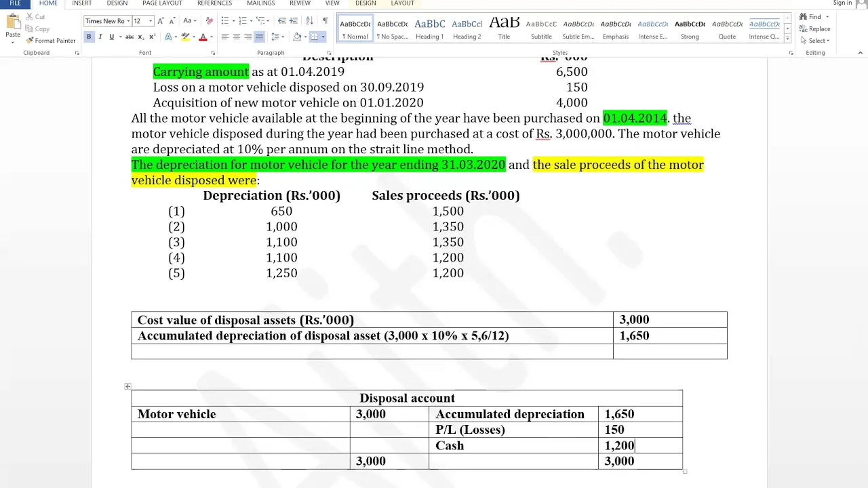The image size is (868, 488).
Task: Open the font size dropdown
Action: pyautogui.click(x=150, y=21)
